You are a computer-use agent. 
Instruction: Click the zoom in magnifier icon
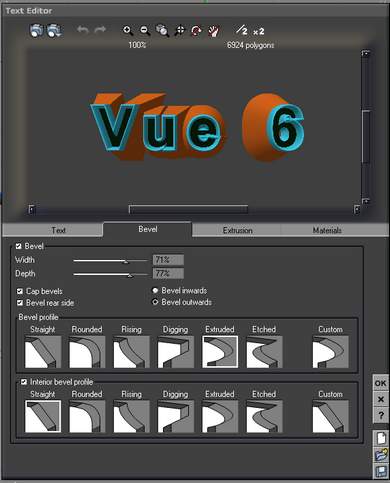click(x=128, y=31)
